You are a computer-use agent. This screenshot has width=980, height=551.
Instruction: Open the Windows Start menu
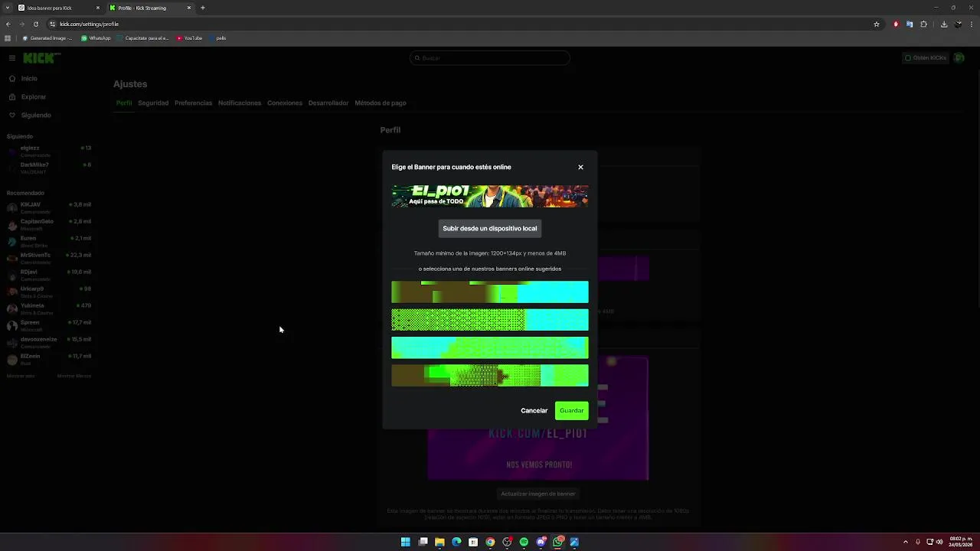pos(406,542)
